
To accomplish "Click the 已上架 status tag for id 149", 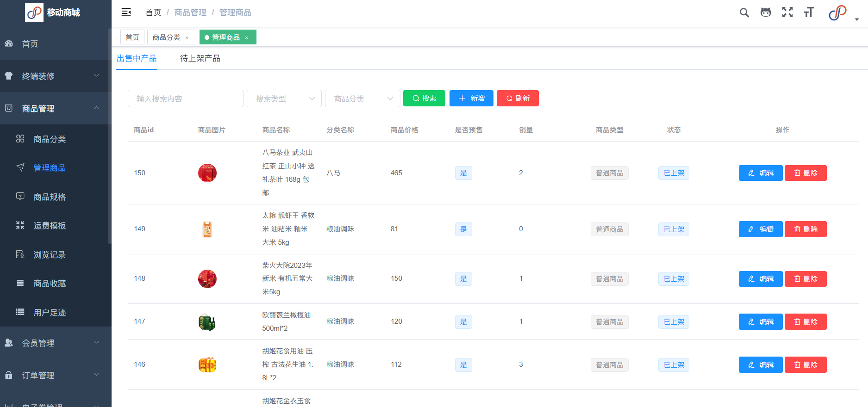I will pyautogui.click(x=674, y=229).
